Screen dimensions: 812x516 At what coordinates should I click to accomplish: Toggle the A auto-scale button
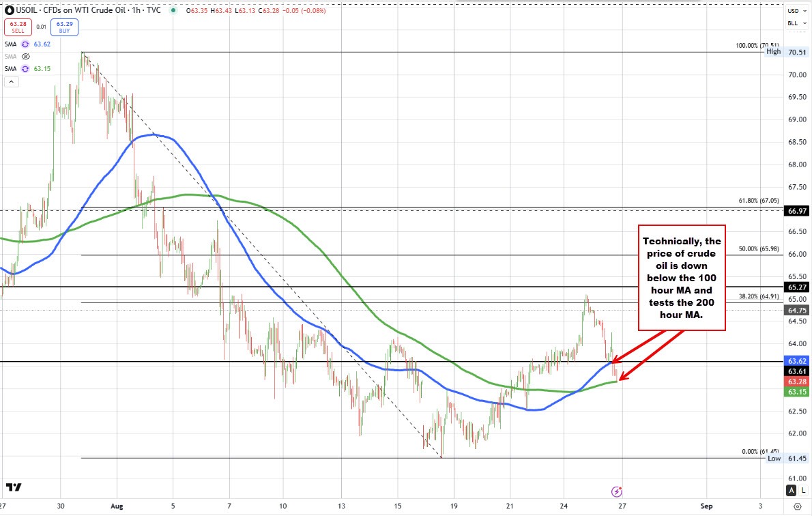pyautogui.click(x=792, y=490)
